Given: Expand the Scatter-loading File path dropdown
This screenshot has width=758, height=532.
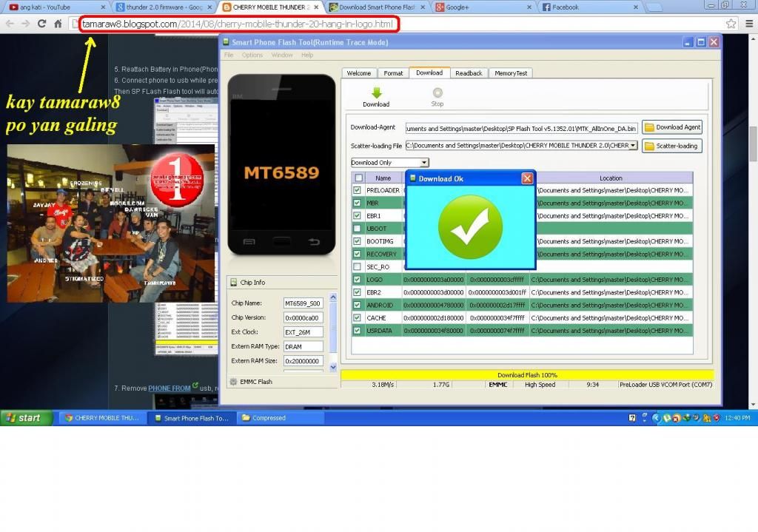Looking at the screenshot, I should coord(633,146).
